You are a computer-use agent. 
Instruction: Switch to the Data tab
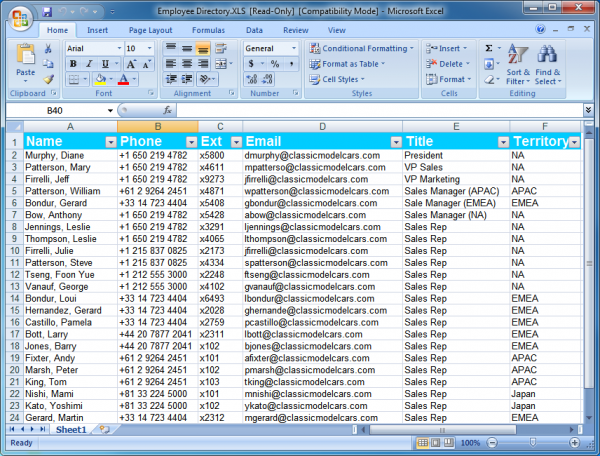tap(254, 30)
